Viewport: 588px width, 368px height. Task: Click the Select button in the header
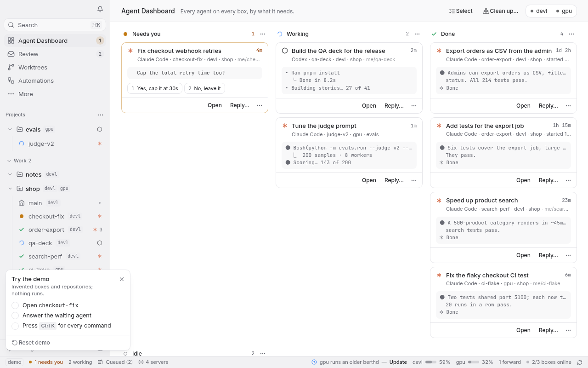(x=461, y=11)
